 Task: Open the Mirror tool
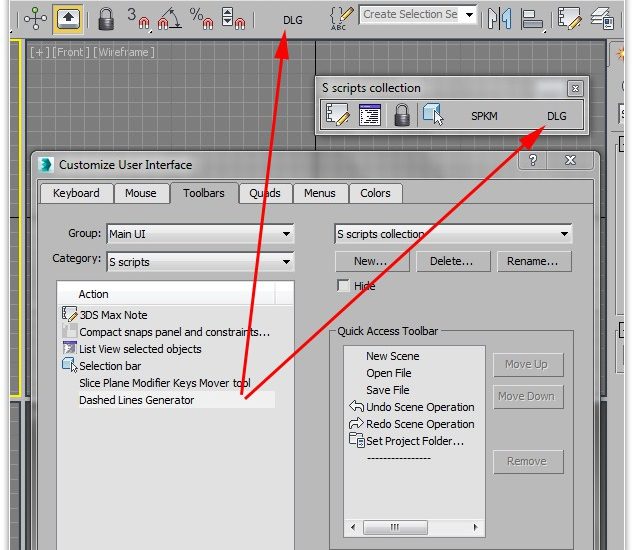click(x=499, y=17)
